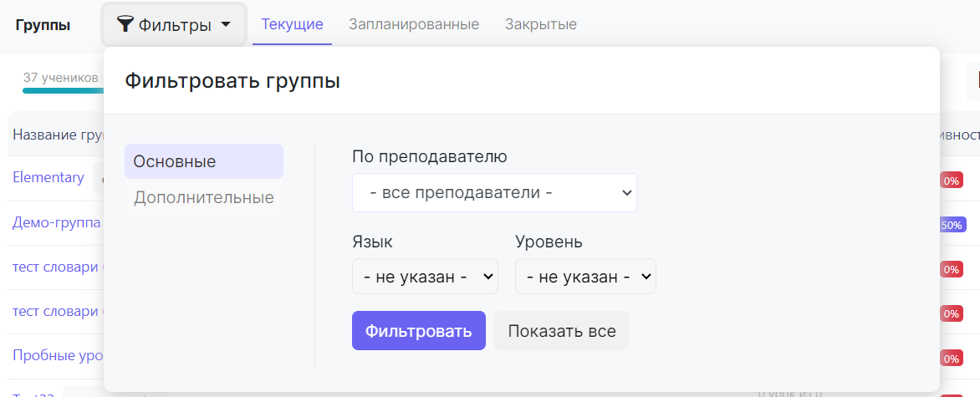The height and width of the screenshot is (397, 980).
Task: Click the 50% activity badge
Action: click(x=952, y=225)
